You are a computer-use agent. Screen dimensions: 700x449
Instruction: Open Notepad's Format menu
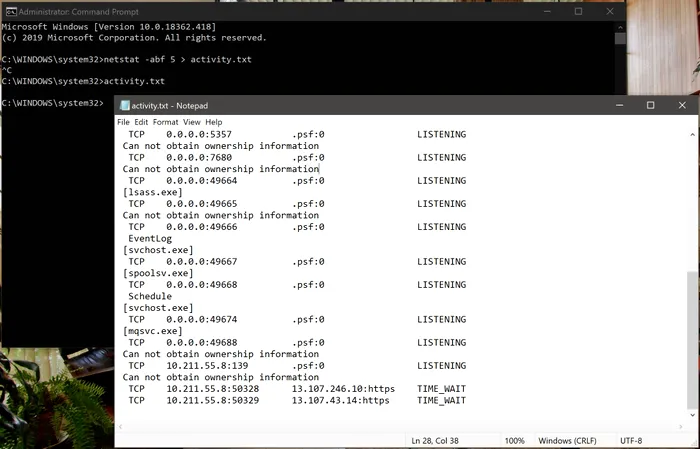[x=165, y=122]
